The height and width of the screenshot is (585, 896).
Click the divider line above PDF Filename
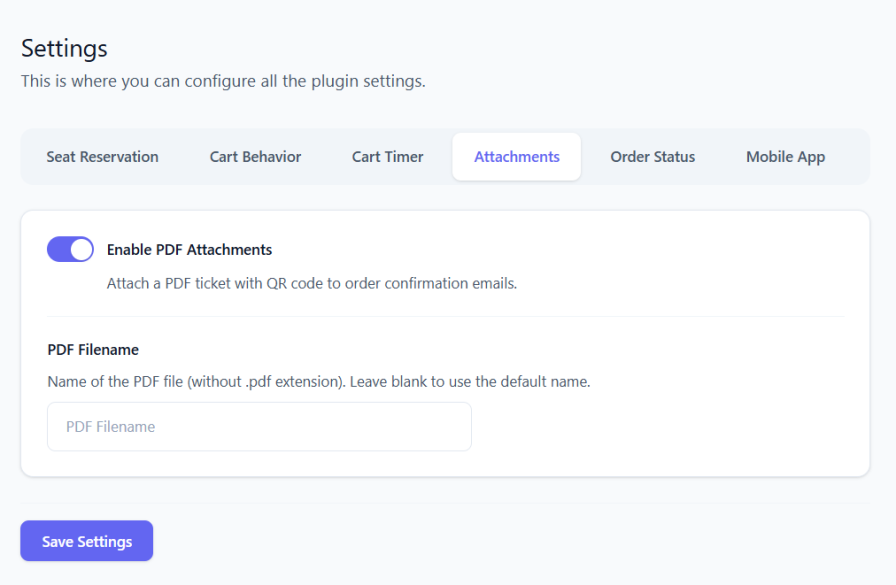tap(445, 317)
